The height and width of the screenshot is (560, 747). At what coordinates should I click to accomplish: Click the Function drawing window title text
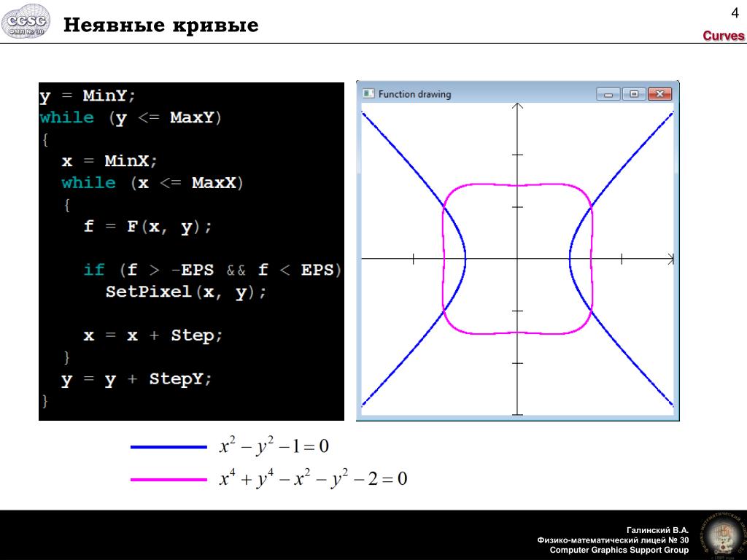click(414, 94)
